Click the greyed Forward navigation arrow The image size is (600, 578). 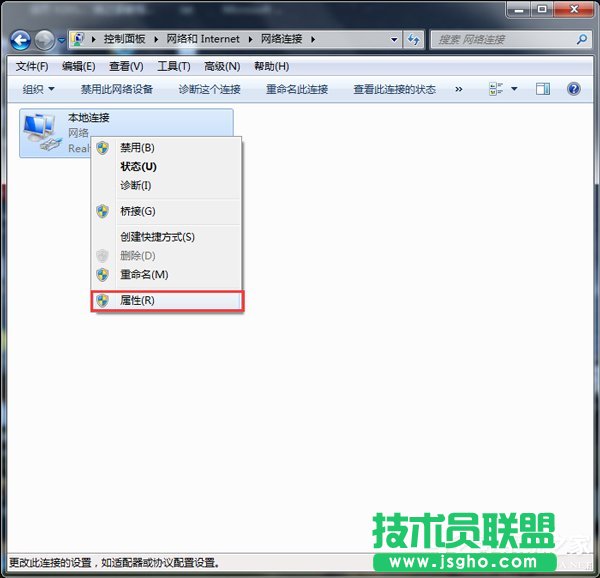pos(44,40)
